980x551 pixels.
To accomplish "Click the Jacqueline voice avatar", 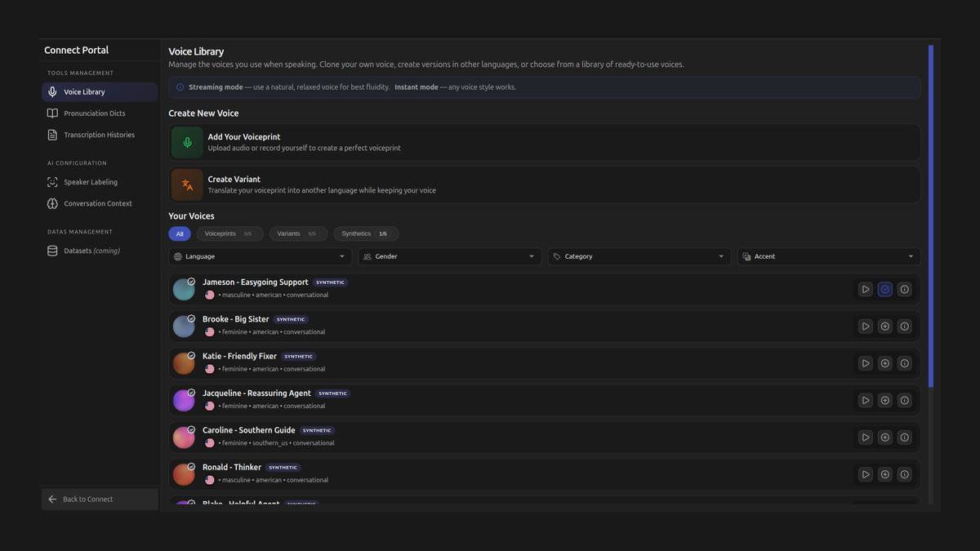I will click(184, 400).
